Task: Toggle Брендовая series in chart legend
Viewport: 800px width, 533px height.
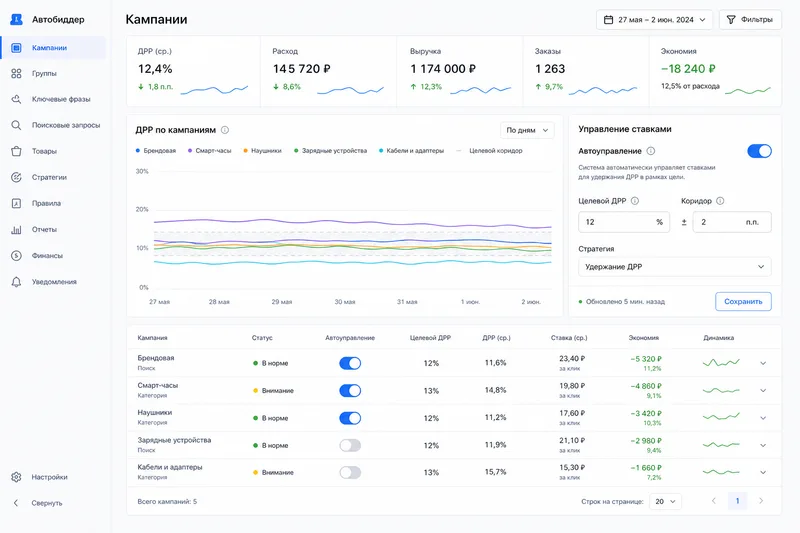Action: tap(156, 150)
